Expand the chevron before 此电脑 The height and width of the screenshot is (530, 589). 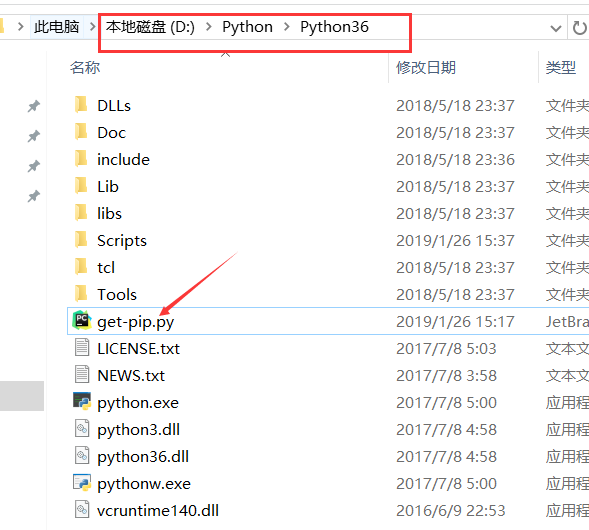[21, 27]
